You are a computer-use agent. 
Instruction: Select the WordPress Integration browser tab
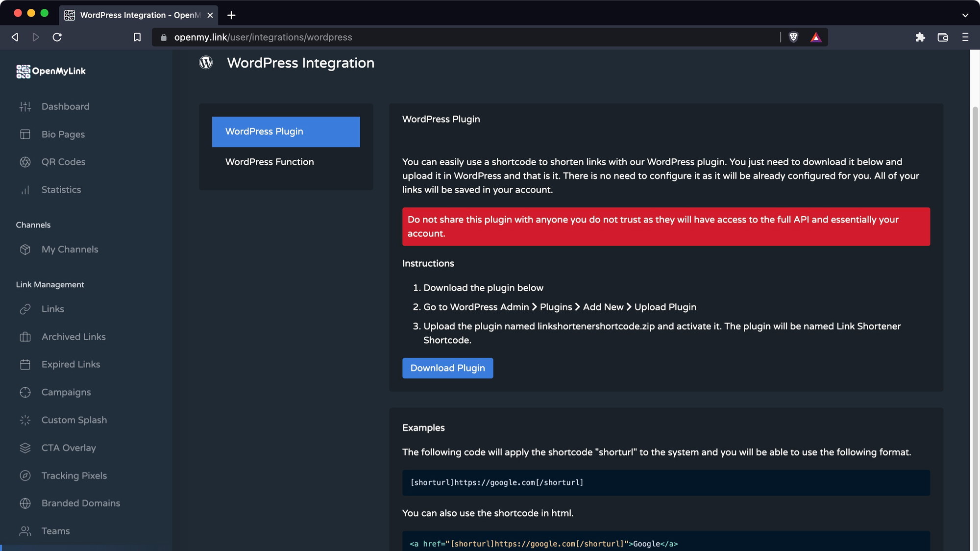pos(139,15)
